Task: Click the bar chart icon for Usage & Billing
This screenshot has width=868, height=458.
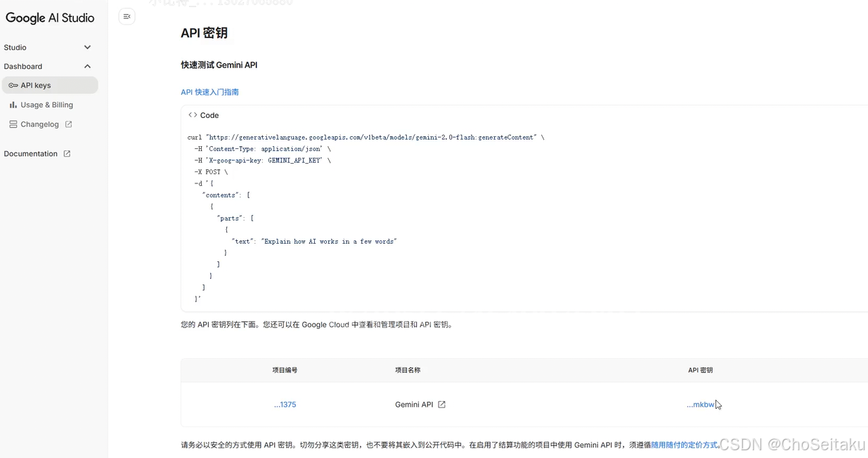Action: (x=13, y=105)
